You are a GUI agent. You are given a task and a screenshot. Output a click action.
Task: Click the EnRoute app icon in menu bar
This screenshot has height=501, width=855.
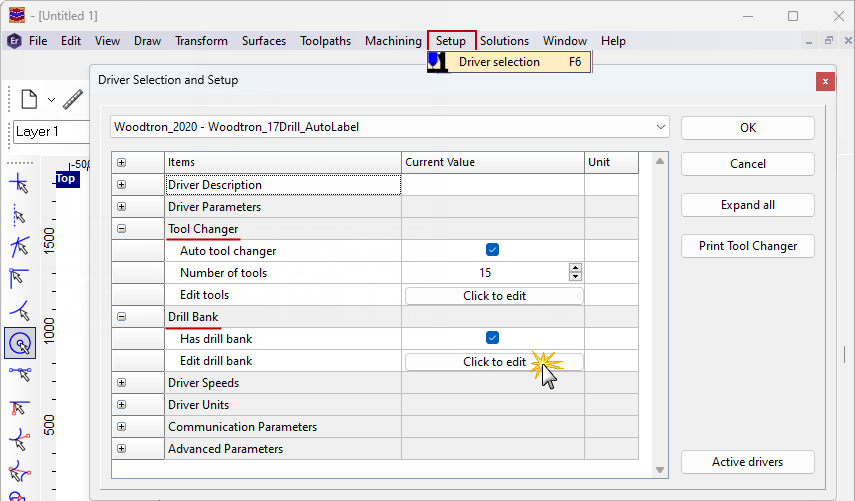(14, 41)
